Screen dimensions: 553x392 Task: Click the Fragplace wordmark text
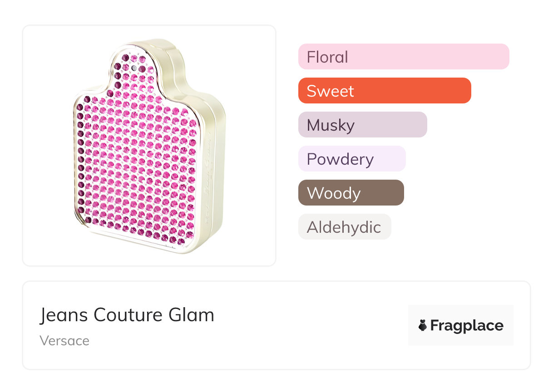click(x=467, y=325)
